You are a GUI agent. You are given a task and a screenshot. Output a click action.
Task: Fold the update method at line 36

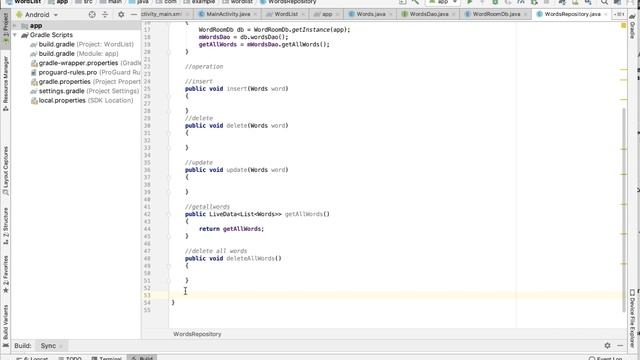coord(169,177)
